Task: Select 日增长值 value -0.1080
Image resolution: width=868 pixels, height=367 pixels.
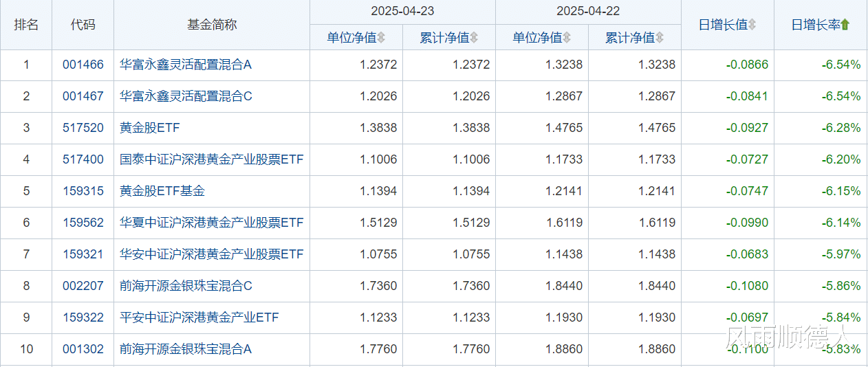Action: [x=747, y=286]
